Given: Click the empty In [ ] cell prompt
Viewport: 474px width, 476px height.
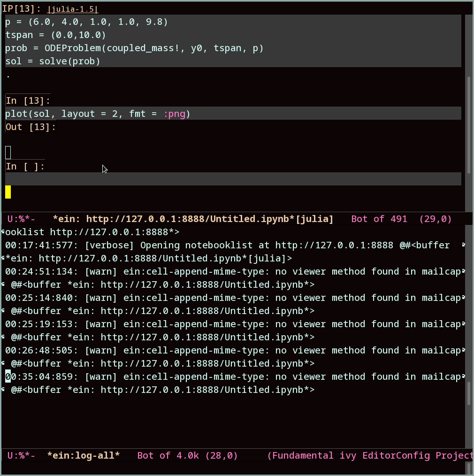Looking at the screenshot, I should point(24,166).
